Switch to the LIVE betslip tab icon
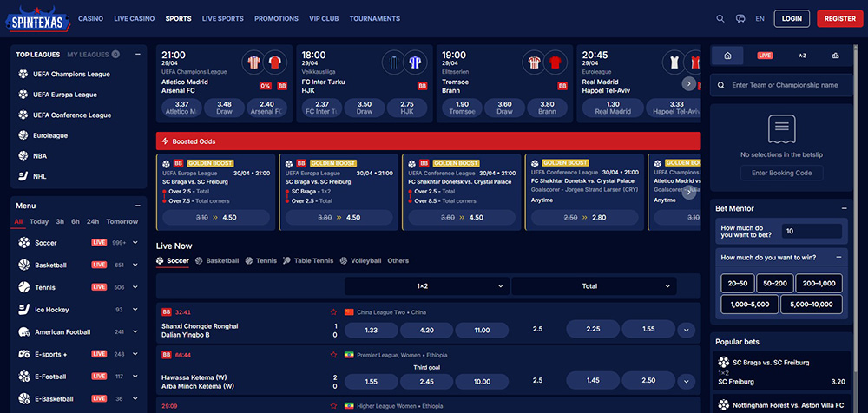Image resolution: width=868 pixels, height=413 pixels. tap(765, 56)
